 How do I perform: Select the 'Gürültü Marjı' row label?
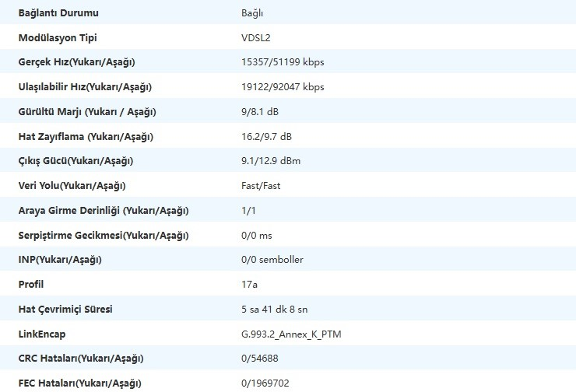[x=87, y=112]
